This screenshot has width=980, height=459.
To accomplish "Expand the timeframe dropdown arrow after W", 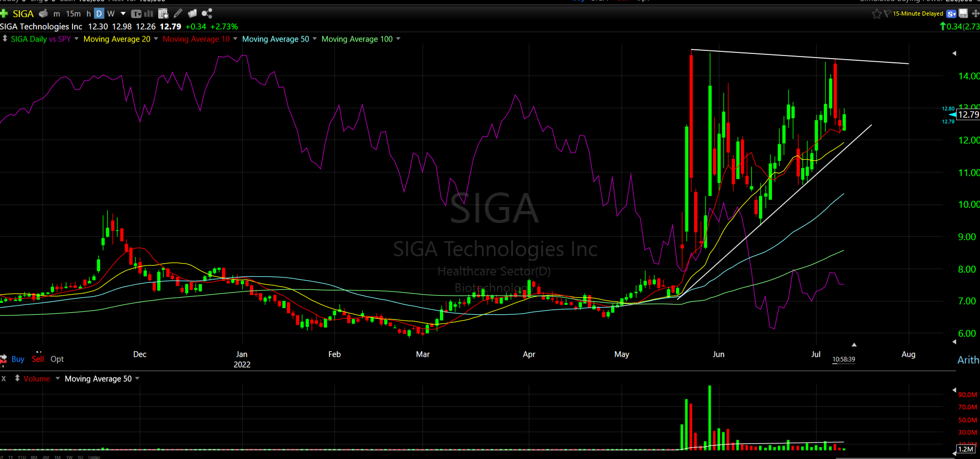I will [123, 14].
